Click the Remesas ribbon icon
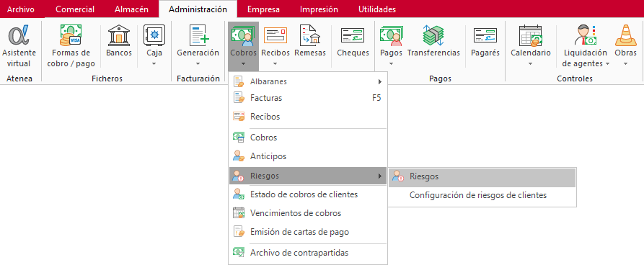The height and width of the screenshot is (265, 644). pyautogui.click(x=309, y=35)
